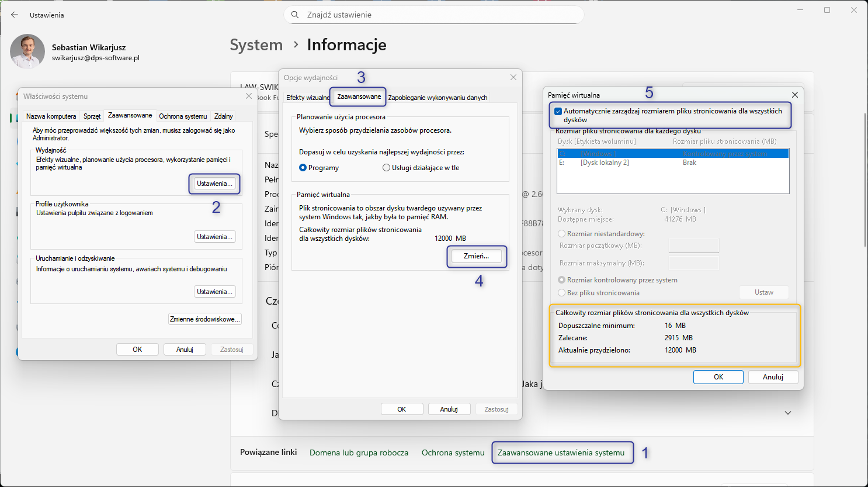Click the Zmień... button for virtual memory
This screenshot has width=868, height=487.
point(476,256)
